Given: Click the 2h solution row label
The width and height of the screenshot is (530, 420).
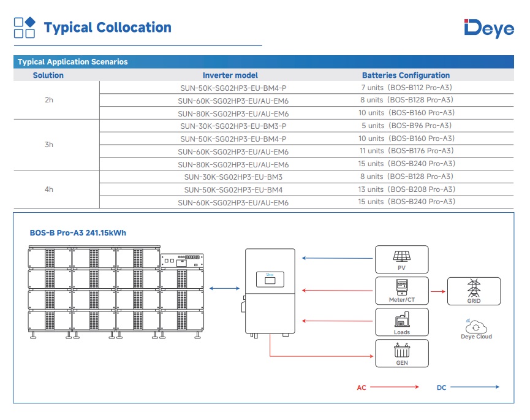Looking at the screenshot, I should [x=49, y=100].
